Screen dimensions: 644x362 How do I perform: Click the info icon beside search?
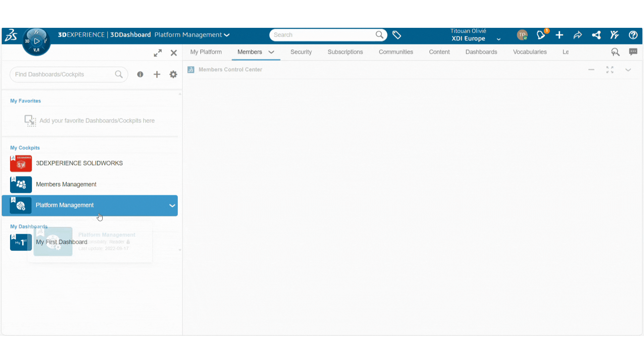point(140,74)
